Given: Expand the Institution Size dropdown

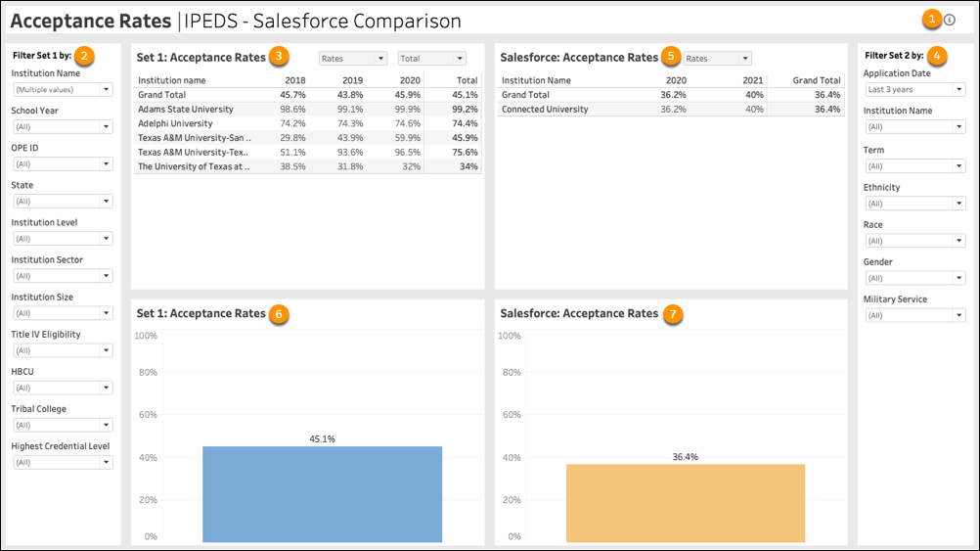Looking at the screenshot, I should [x=63, y=313].
